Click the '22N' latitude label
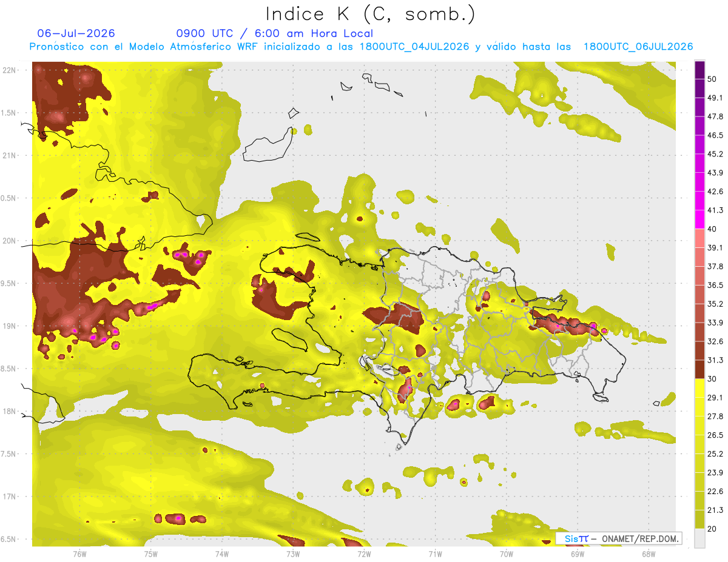The height and width of the screenshot is (562, 728). [10, 70]
